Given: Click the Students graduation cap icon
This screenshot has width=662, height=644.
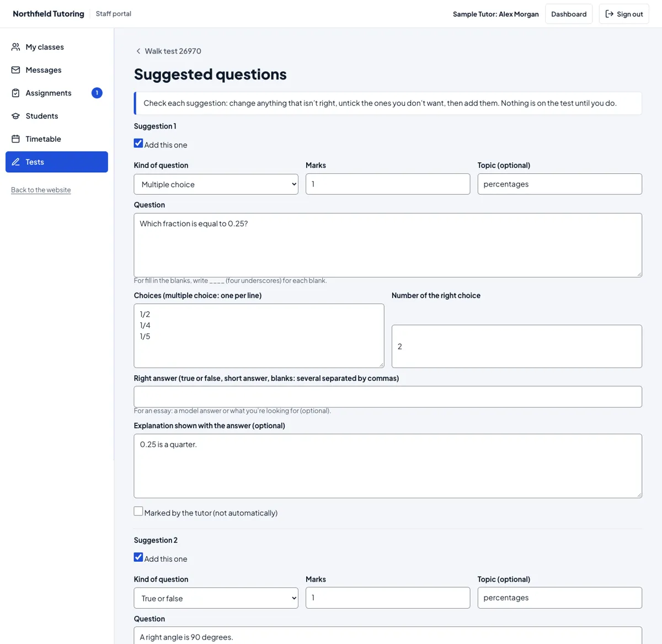Looking at the screenshot, I should [x=15, y=116].
